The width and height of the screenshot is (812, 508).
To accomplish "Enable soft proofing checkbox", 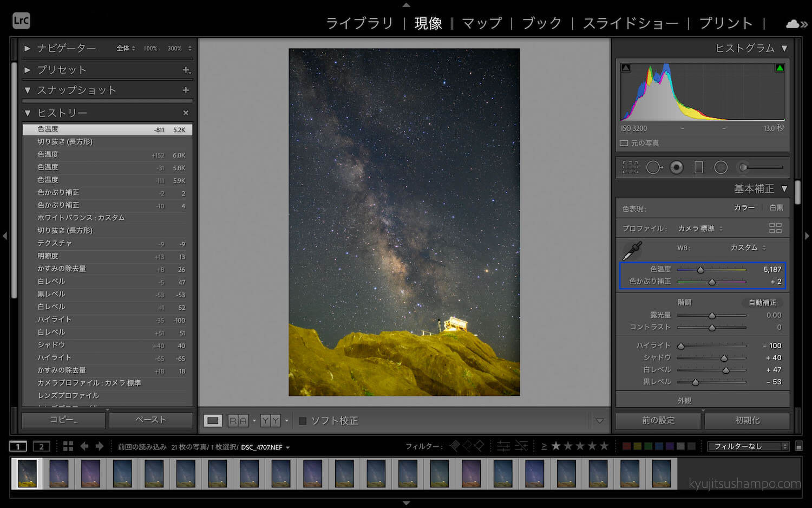I will 303,421.
